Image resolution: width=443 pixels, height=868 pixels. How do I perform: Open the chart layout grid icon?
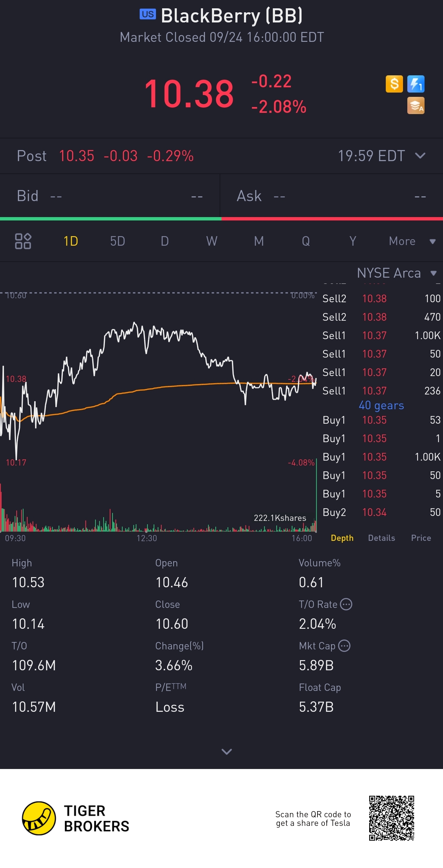pos(23,241)
